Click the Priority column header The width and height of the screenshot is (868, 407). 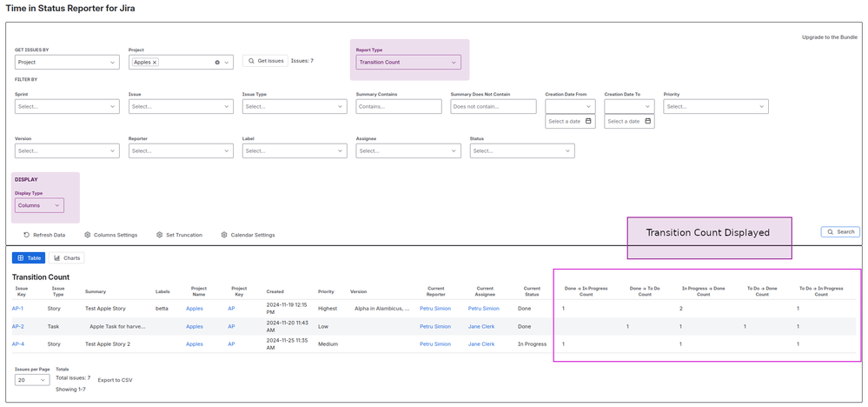coord(326,291)
